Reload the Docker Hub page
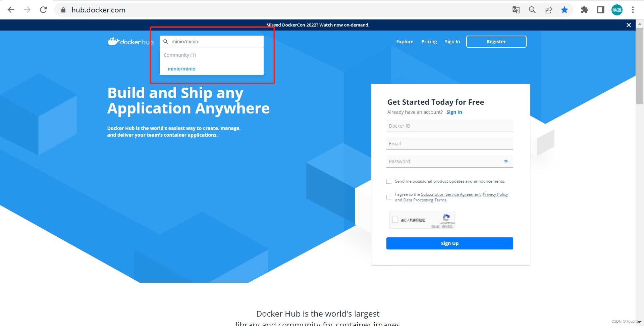This screenshot has width=644, height=326. [x=43, y=10]
